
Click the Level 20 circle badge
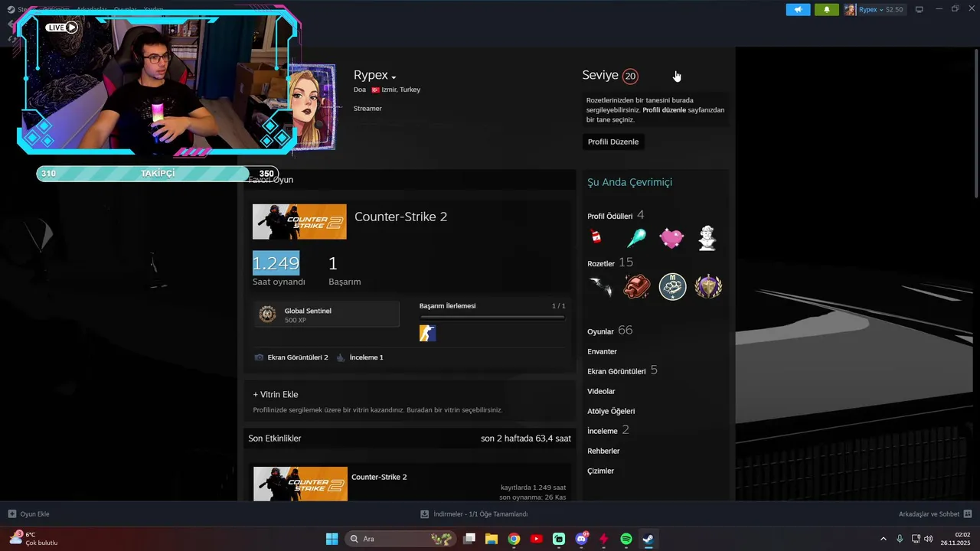[x=630, y=76]
